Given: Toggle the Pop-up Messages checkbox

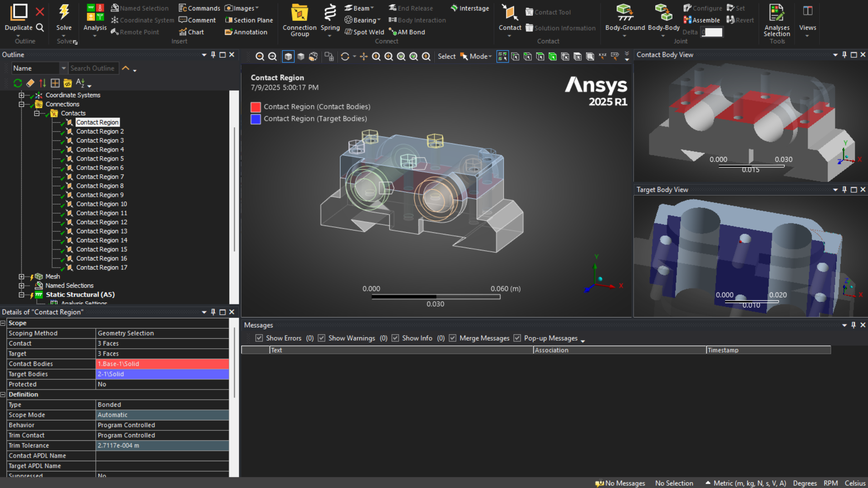Looking at the screenshot, I should pyautogui.click(x=517, y=338).
